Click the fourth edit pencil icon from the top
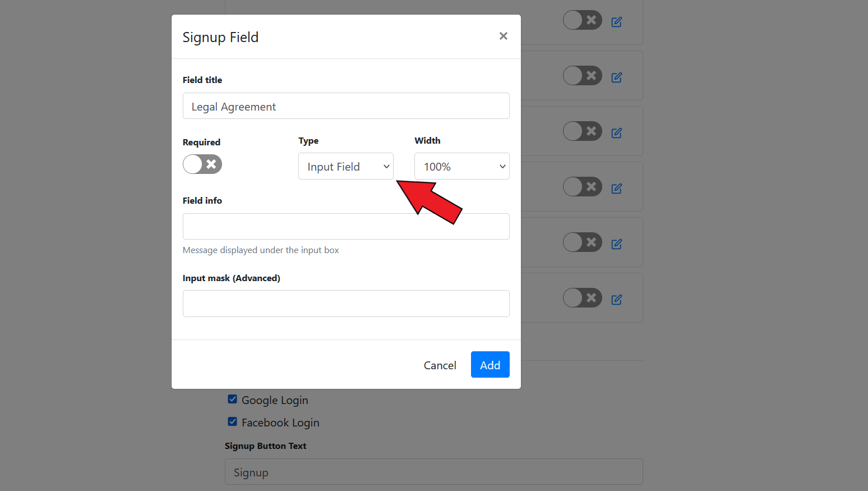The image size is (868, 491). (616, 189)
